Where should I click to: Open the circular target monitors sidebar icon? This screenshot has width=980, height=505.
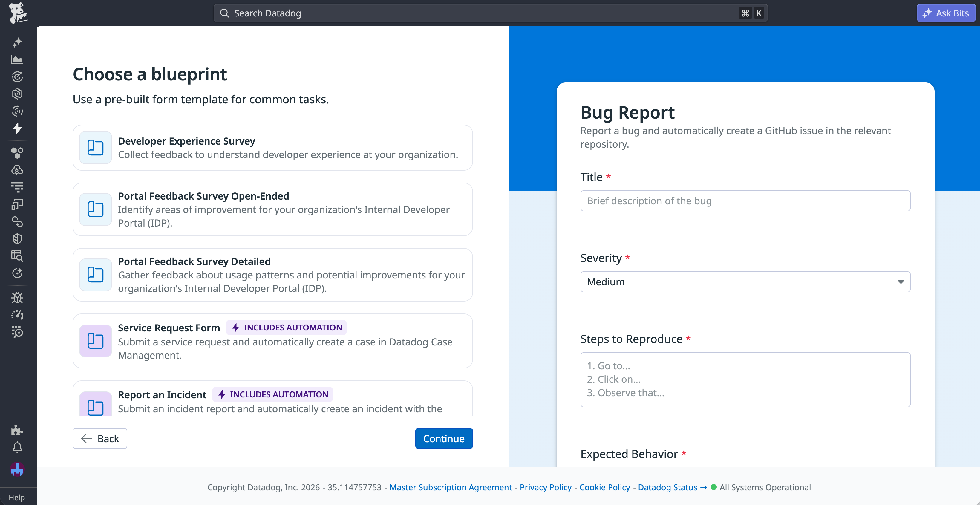coord(17,76)
